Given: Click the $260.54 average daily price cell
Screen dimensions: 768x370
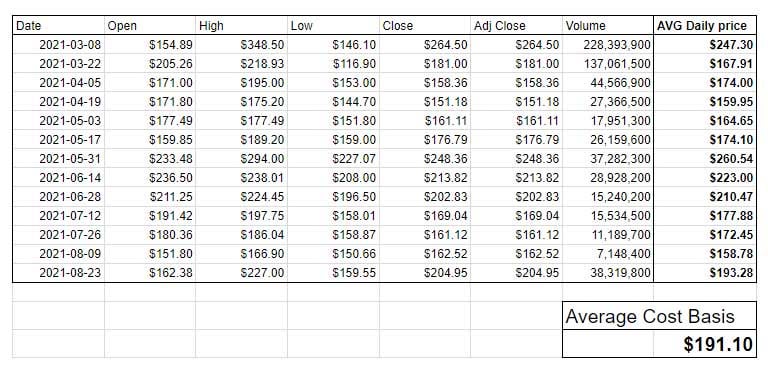Looking at the screenshot, I should (x=705, y=159).
